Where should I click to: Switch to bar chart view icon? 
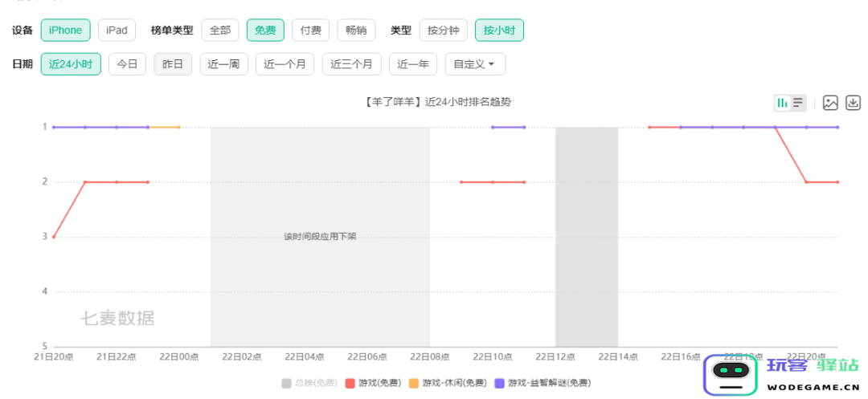pos(782,103)
